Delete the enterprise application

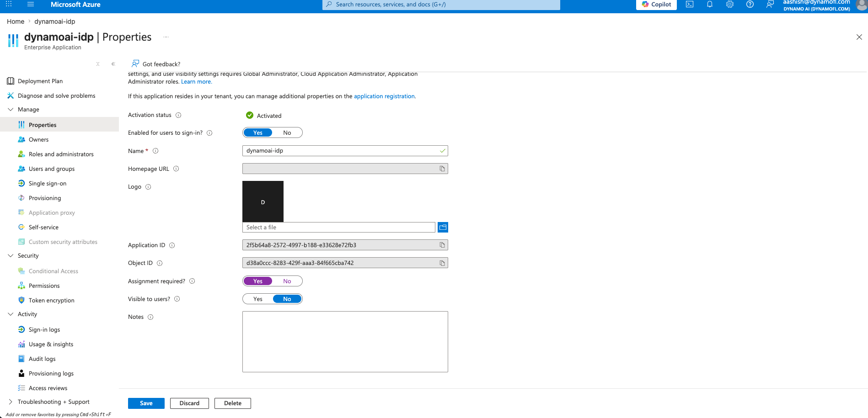point(233,403)
